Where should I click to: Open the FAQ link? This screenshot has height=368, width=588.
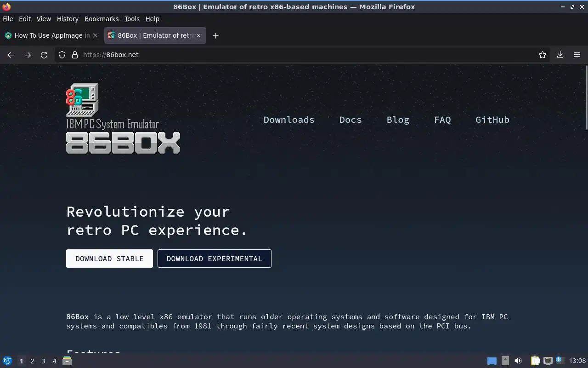coord(442,120)
